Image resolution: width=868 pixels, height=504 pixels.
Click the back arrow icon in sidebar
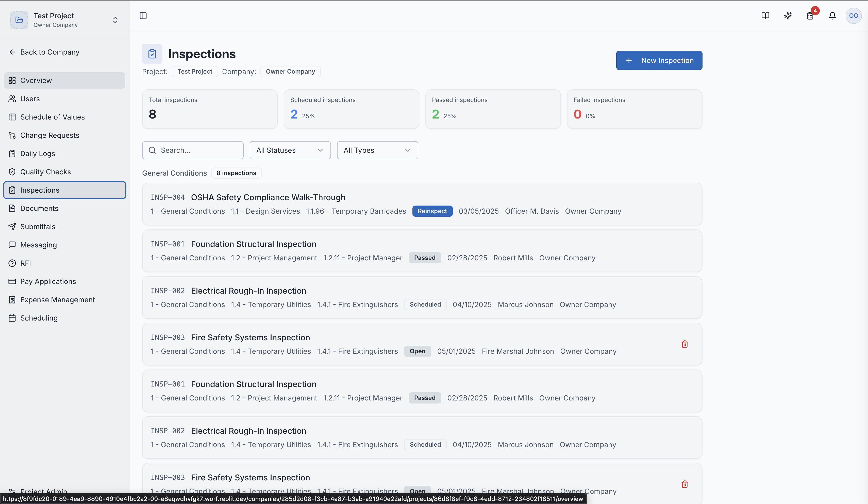click(12, 52)
